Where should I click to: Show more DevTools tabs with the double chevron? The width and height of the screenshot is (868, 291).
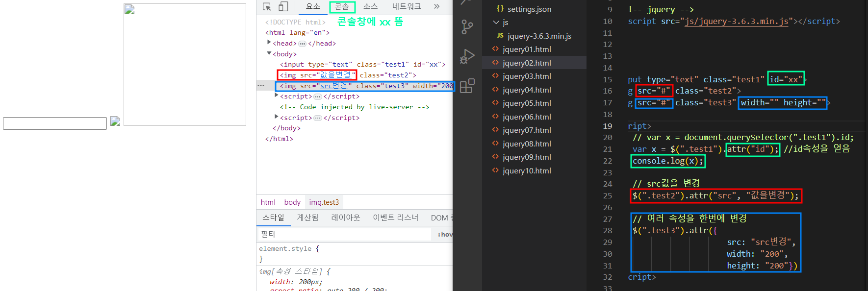tap(436, 6)
